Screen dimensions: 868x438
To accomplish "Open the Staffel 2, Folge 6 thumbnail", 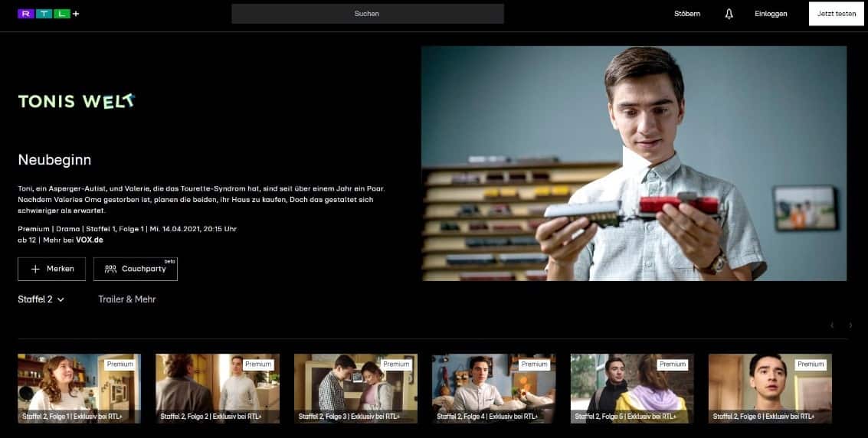I will point(770,389).
